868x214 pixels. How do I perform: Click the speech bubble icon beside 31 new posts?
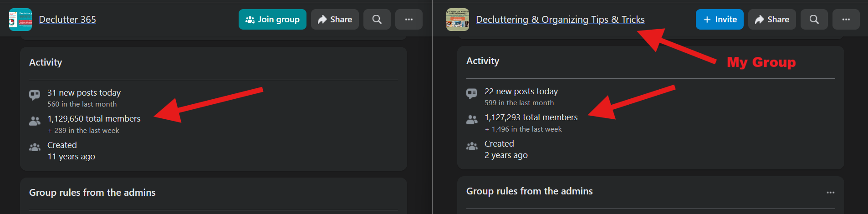pyautogui.click(x=35, y=95)
